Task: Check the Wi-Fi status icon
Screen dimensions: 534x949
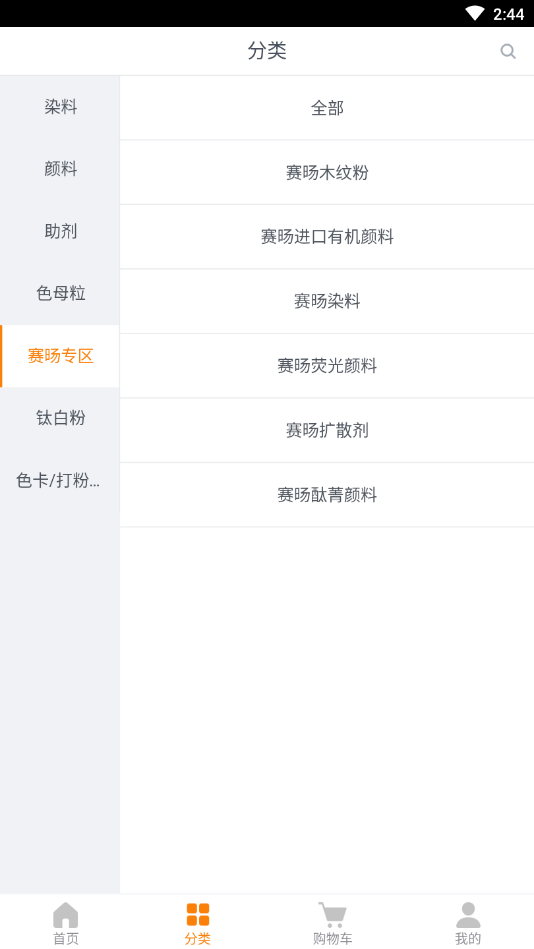Action: tap(475, 13)
